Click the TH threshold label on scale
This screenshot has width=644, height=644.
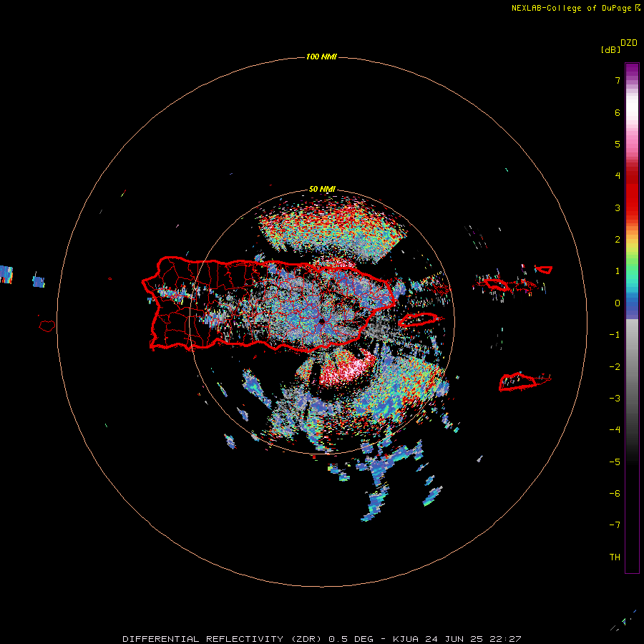(615, 557)
